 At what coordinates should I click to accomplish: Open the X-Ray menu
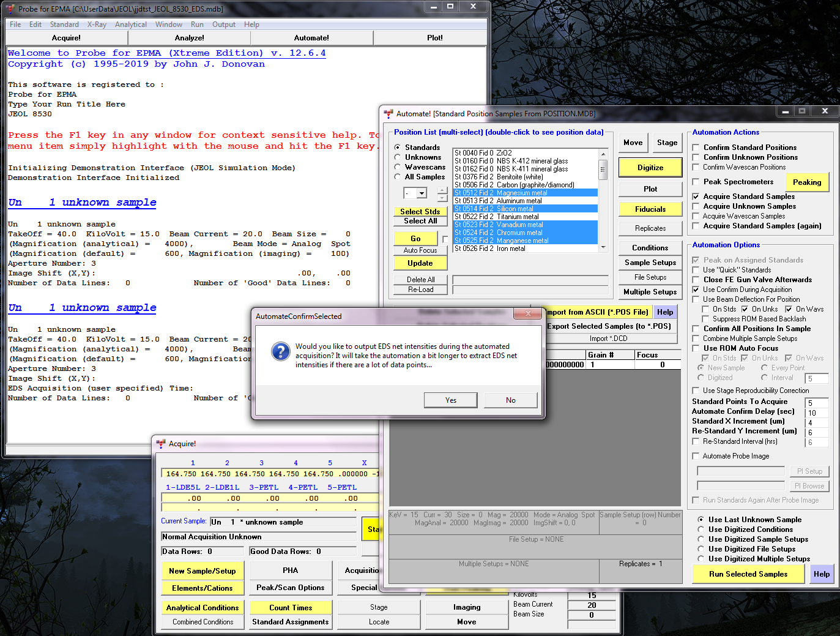point(97,24)
